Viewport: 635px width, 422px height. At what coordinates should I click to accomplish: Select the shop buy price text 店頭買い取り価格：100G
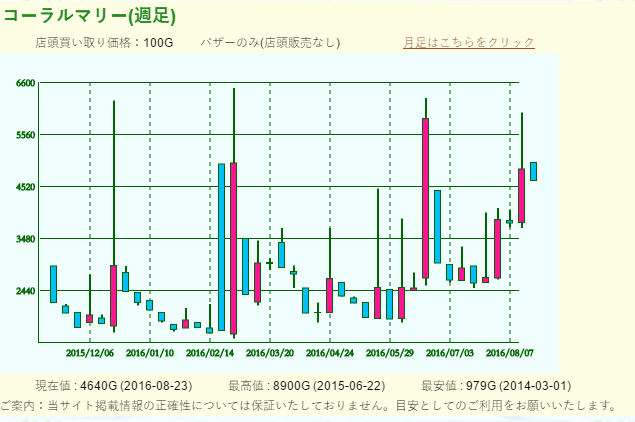click(104, 43)
